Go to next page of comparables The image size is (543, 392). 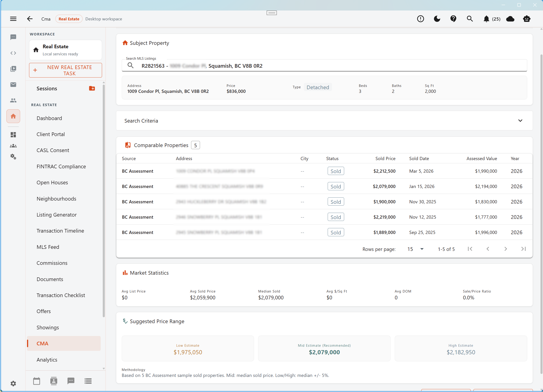[506, 249]
